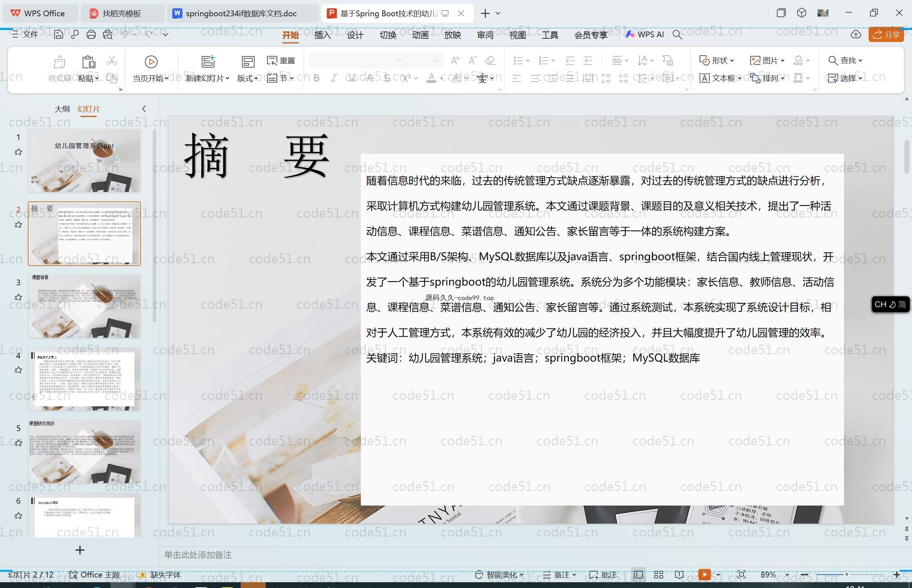
Task: Toggle normal view button in status bar
Action: point(638,575)
